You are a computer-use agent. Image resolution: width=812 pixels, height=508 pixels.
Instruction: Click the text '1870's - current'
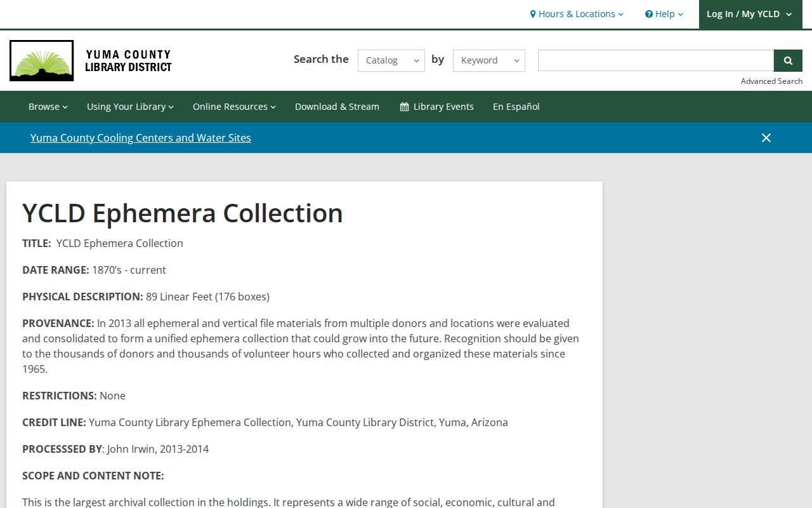pyautogui.click(x=129, y=270)
